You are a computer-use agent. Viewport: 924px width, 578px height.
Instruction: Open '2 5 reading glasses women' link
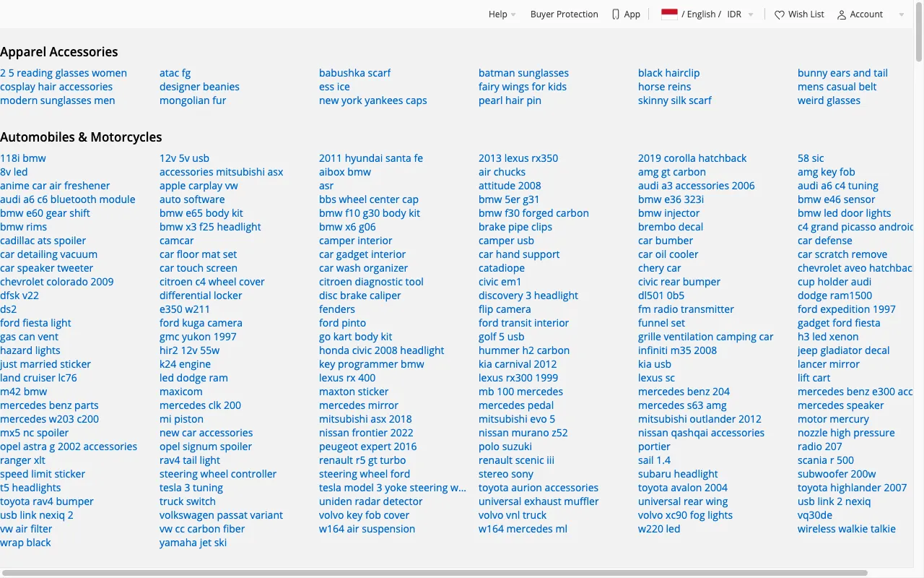pyautogui.click(x=64, y=73)
